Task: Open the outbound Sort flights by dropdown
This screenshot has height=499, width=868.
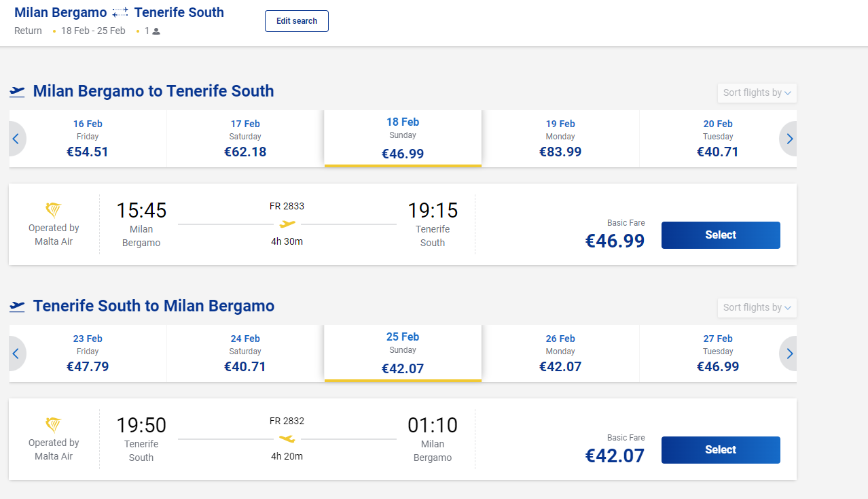Action: tap(757, 92)
